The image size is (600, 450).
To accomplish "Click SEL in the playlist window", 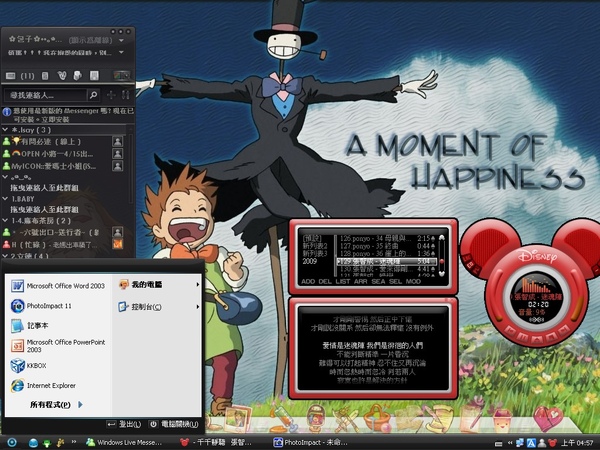I will [x=395, y=281].
